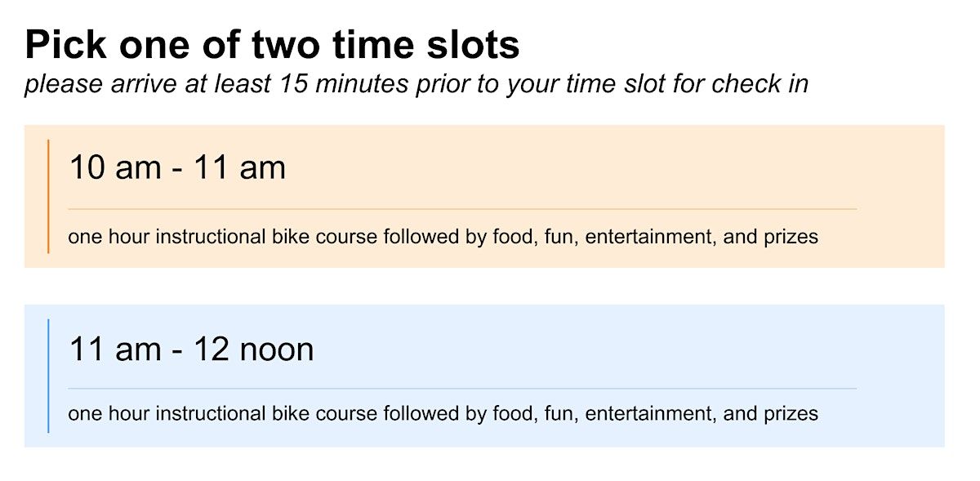Click the orange card's bike course description
Image resolution: width=980 pixels, height=481 pixels.
443,237
